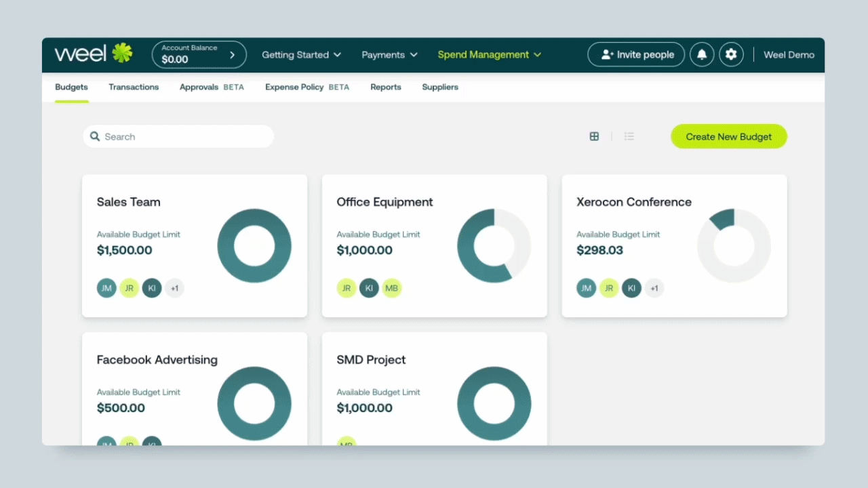868x488 pixels.
Task: Click JM avatar on Sales Team card
Action: click(x=106, y=288)
